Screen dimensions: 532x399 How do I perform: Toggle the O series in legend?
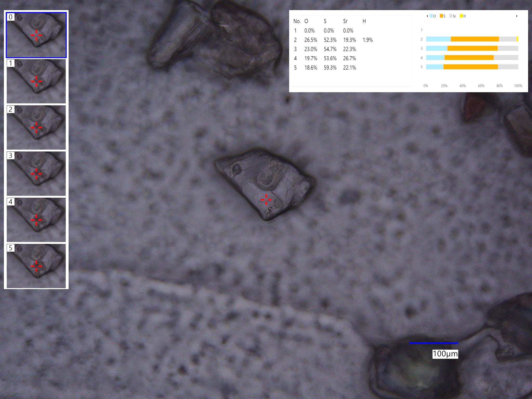(x=433, y=16)
